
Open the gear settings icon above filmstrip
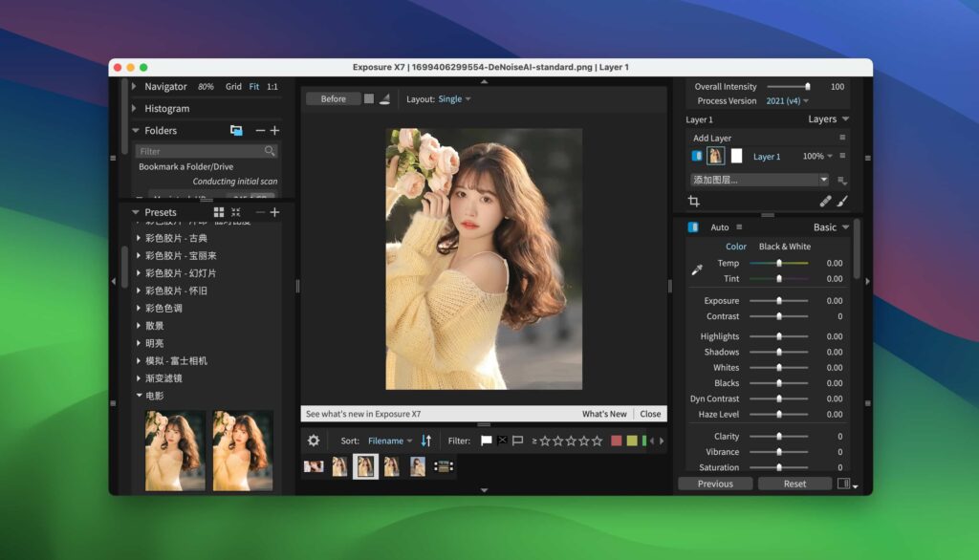click(x=312, y=440)
